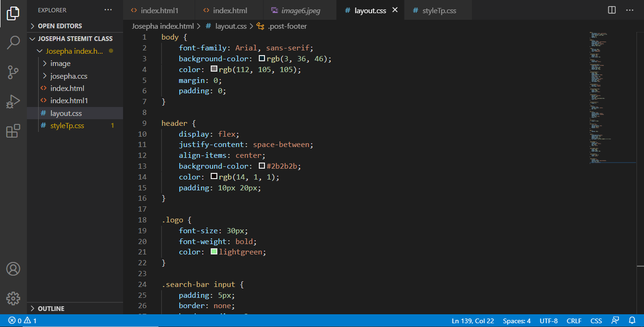
Task: Close the layout.css tab
Action: [x=395, y=10]
